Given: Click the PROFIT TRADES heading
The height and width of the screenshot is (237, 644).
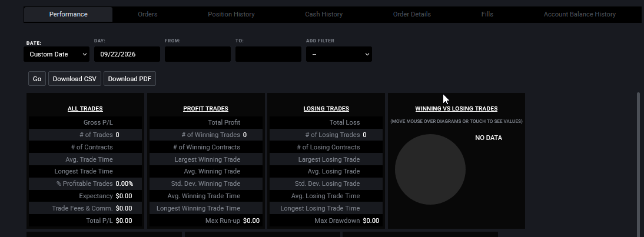Looking at the screenshot, I should pos(206,109).
